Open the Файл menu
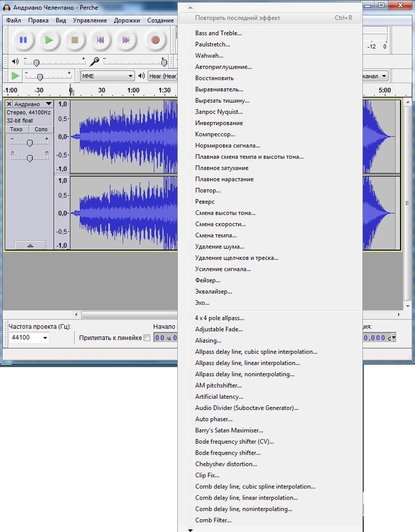Viewport: 415px width, 532px height. (x=14, y=20)
